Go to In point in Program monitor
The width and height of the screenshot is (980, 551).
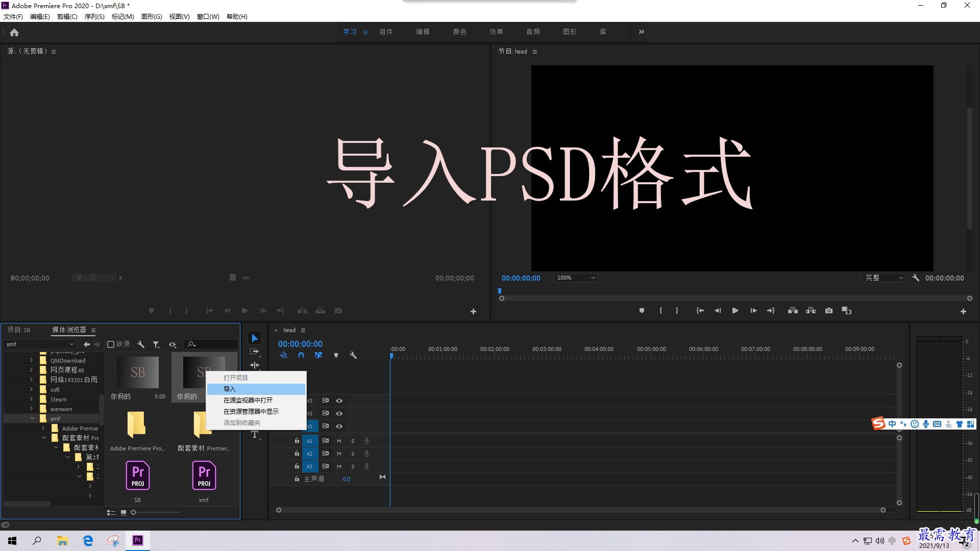[x=700, y=310]
